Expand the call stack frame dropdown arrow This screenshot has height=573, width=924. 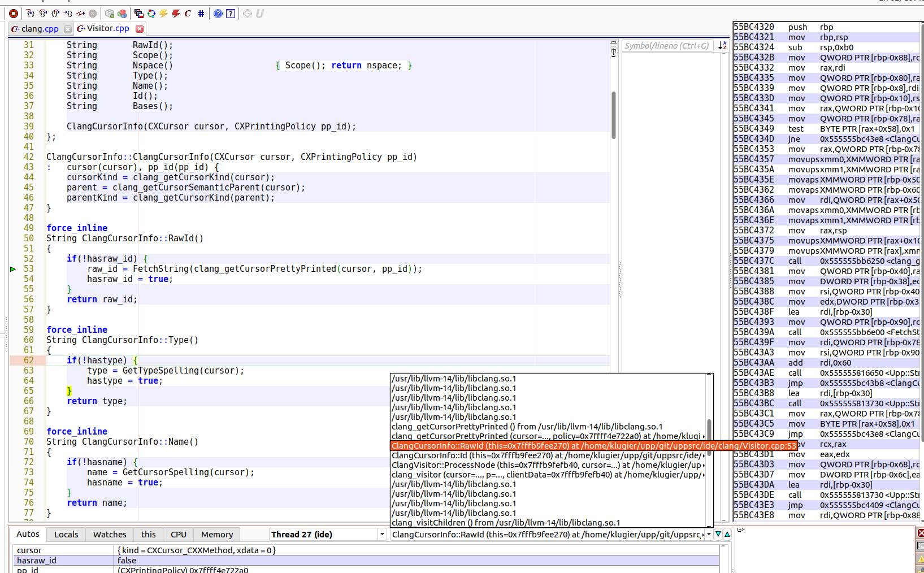click(709, 535)
